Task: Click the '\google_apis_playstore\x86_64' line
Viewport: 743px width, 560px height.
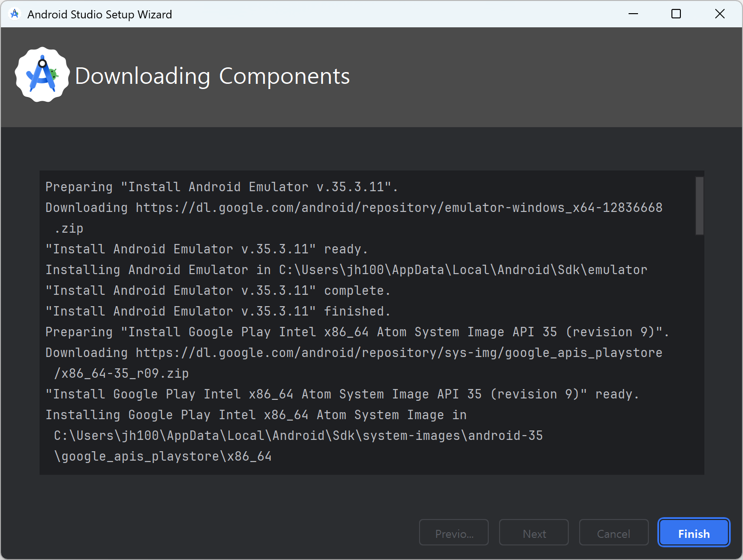Action: [x=163, y=456]
